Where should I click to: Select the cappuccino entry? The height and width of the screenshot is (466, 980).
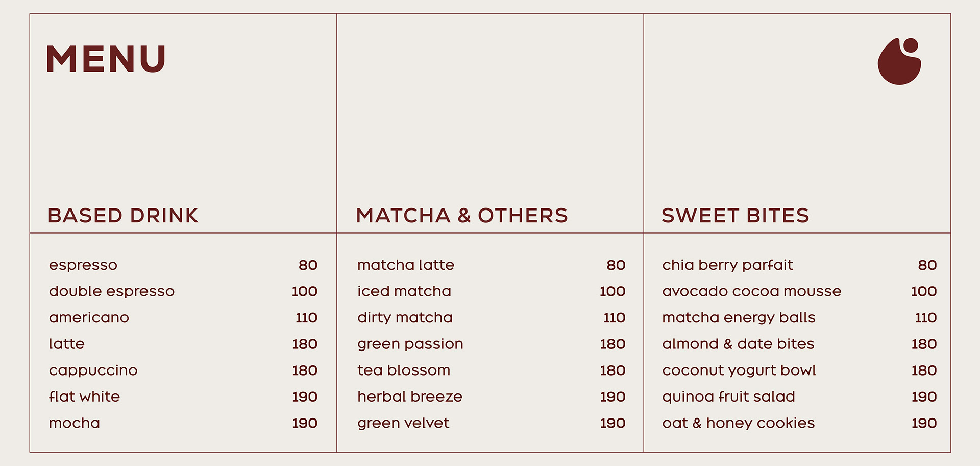pos(93,370)
